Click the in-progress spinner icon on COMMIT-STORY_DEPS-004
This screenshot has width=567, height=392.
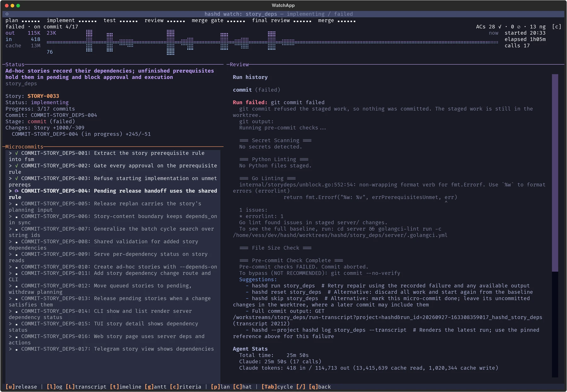tap(17, 191)
